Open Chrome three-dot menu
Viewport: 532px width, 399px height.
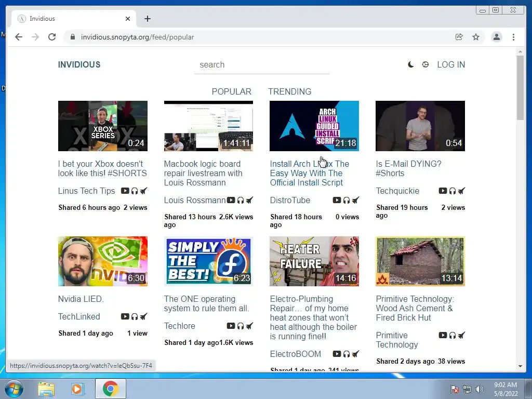(513, 37)
